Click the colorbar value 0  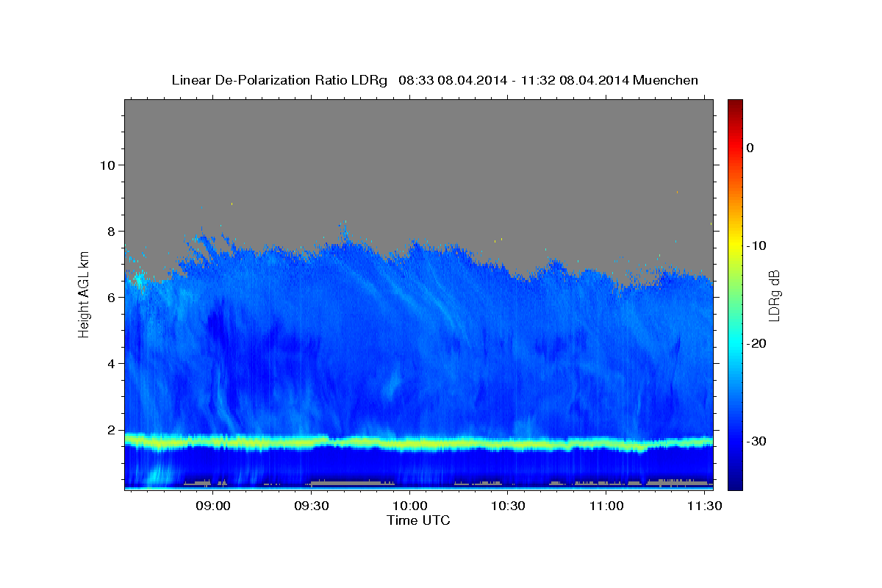750,148
